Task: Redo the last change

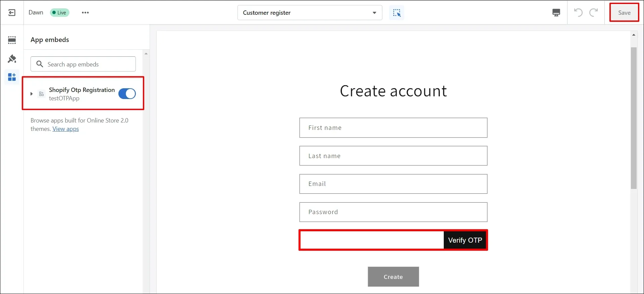Action: click(593, 13)
